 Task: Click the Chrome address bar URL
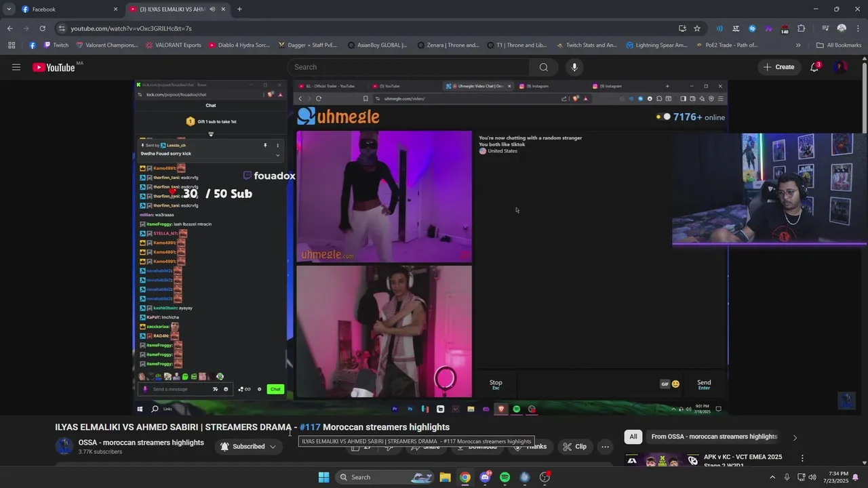pyautogui.click(x=132, y=28)
